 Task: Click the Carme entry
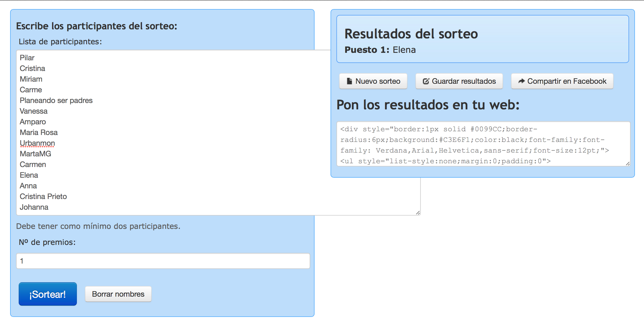pyautogui.click(x=31, y=90)
